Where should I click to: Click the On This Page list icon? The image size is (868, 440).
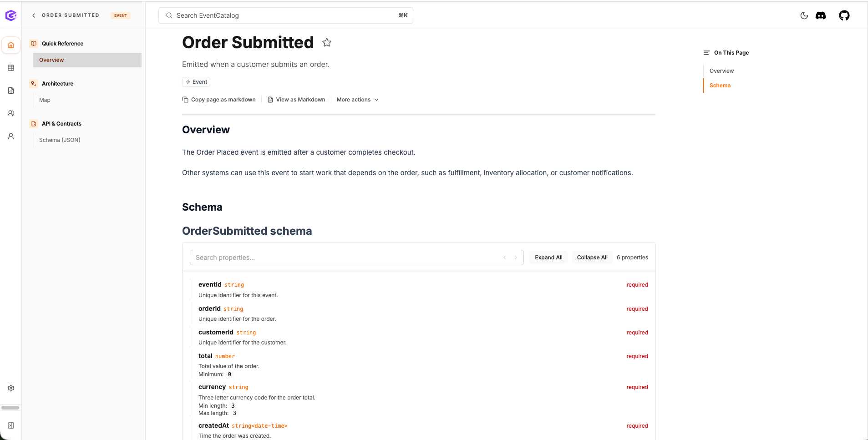point(707,53)
